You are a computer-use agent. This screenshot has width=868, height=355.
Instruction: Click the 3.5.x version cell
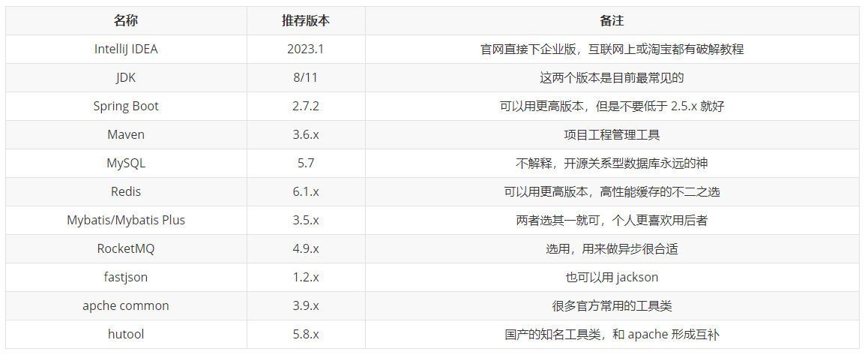306,220
